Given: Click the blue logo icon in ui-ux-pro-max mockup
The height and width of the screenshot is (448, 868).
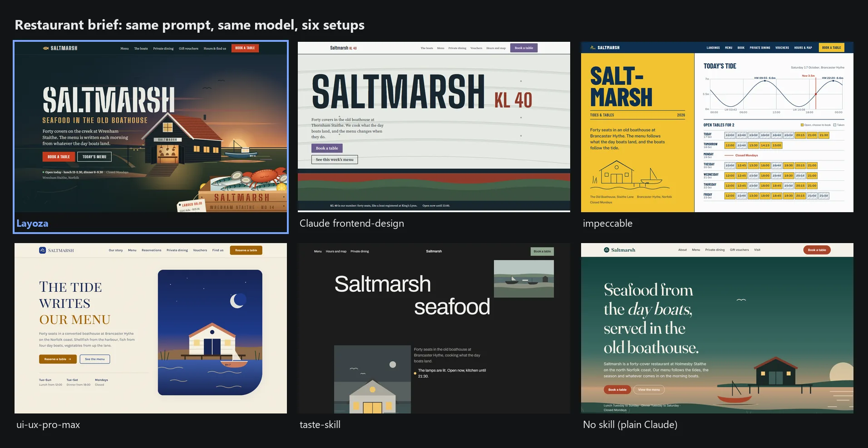Looking at the screenshot, I should point(43,250).
